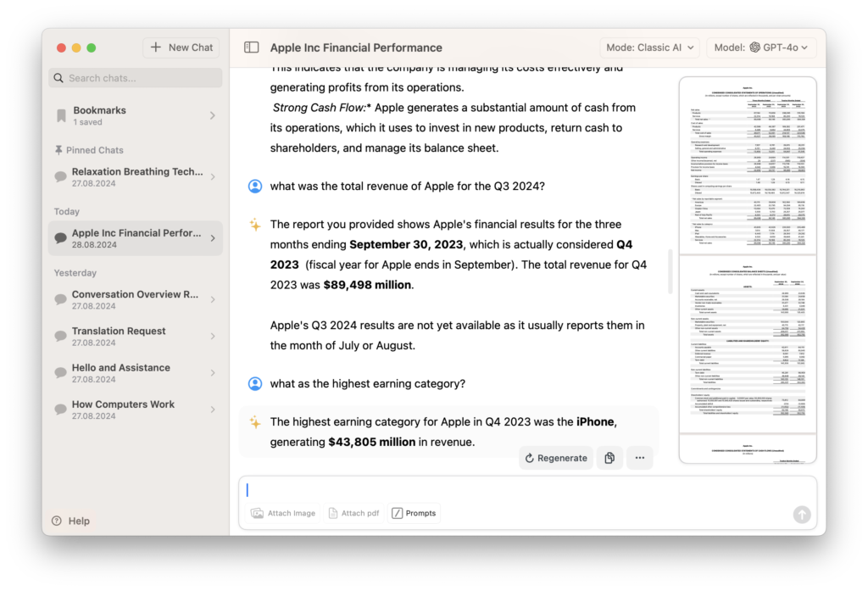Focus the Search chats field
This screenshot has width=868, height=591.
point(136,78)
